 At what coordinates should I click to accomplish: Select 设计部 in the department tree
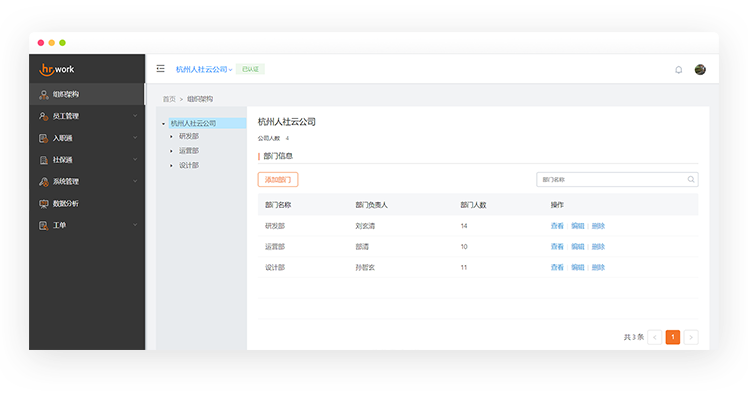189,166
